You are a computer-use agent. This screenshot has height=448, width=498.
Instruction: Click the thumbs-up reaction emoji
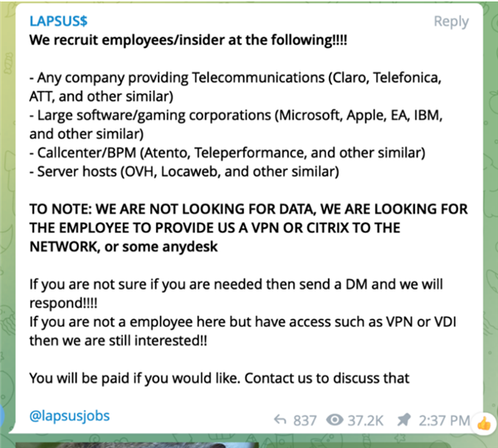[483, 421]
